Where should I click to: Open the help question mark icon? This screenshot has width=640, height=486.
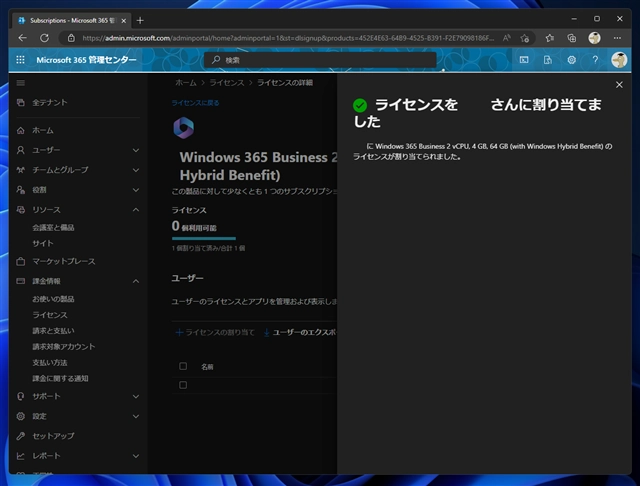pyautogui.click(x=596, y=60)
